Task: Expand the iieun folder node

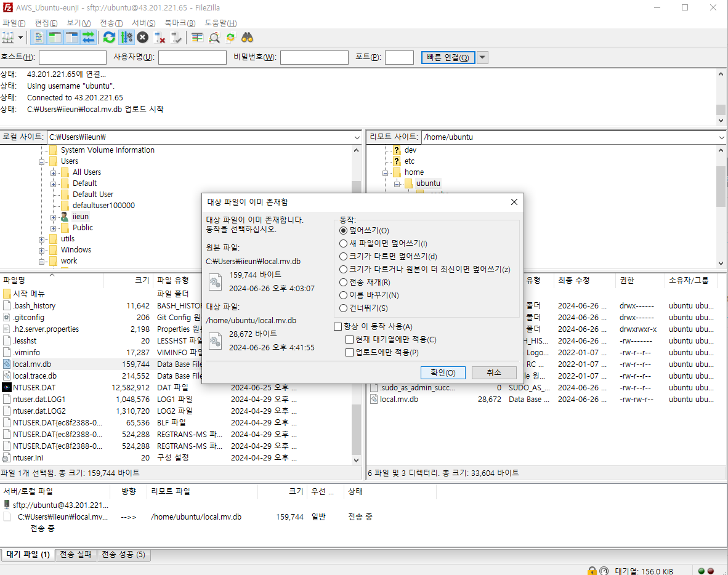Action: tap(53, 217)
